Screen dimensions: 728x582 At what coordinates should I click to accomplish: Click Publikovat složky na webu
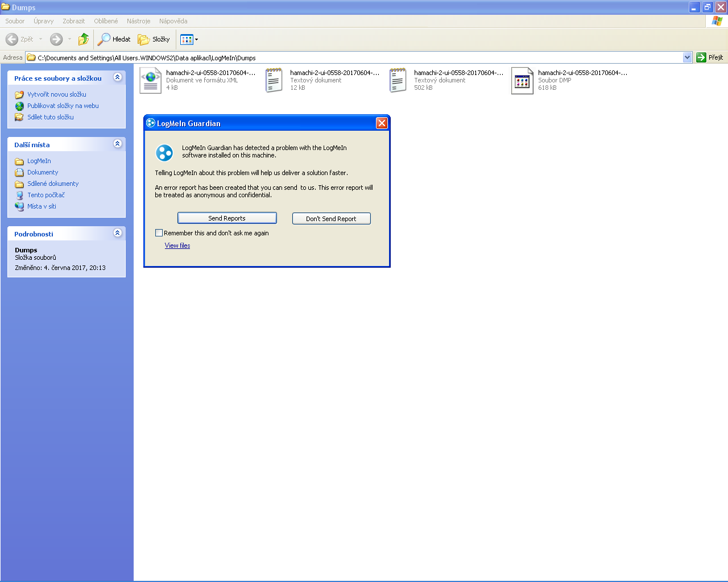pos(63,106)
